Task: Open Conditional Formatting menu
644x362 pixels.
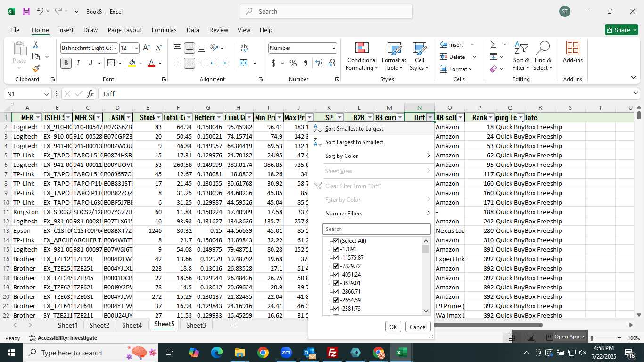Action: [x=362, y=57]
